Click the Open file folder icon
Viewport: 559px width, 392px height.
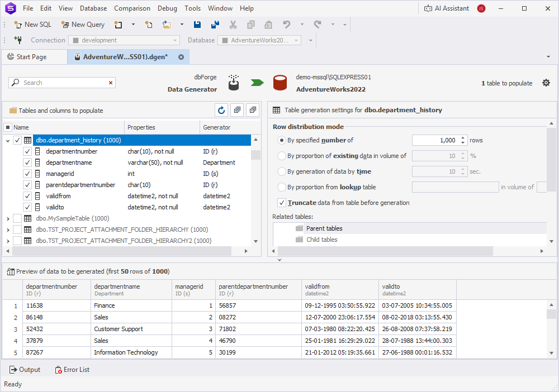pos(167,25)
